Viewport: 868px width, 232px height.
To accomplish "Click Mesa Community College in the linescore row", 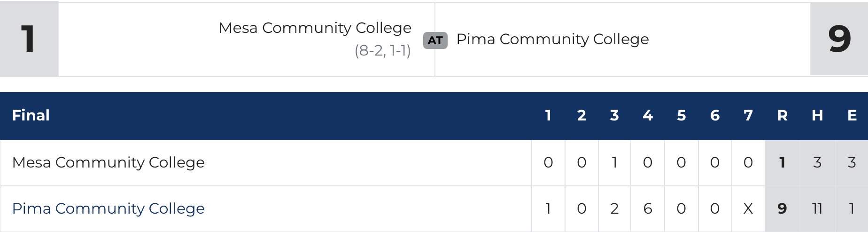I will click(108, 163).
